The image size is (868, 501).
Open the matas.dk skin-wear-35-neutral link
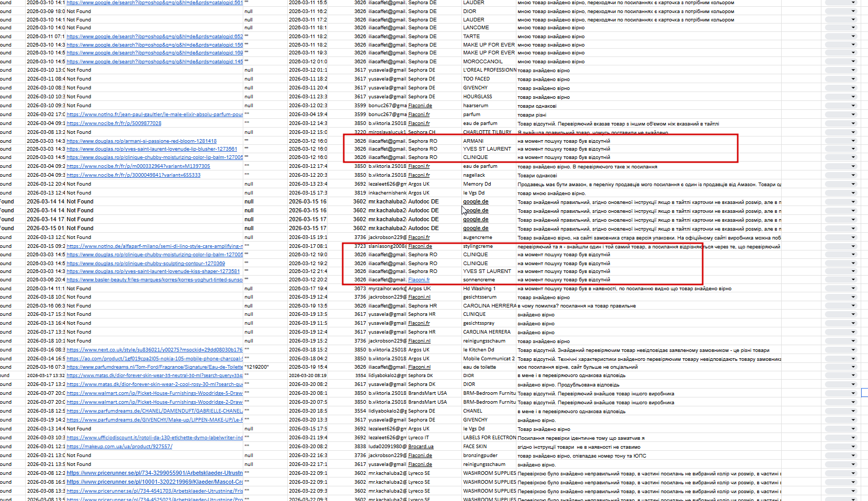pos(155,375)
